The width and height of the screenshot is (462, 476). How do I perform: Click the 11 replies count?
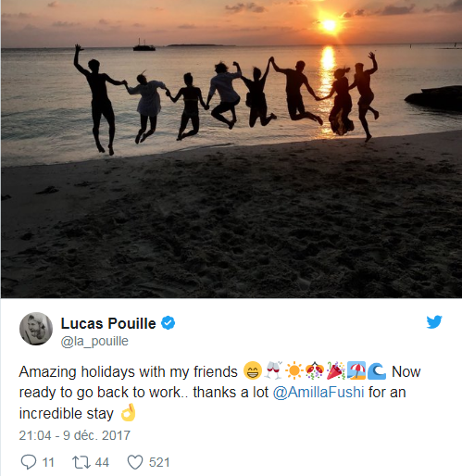(48, 462)
